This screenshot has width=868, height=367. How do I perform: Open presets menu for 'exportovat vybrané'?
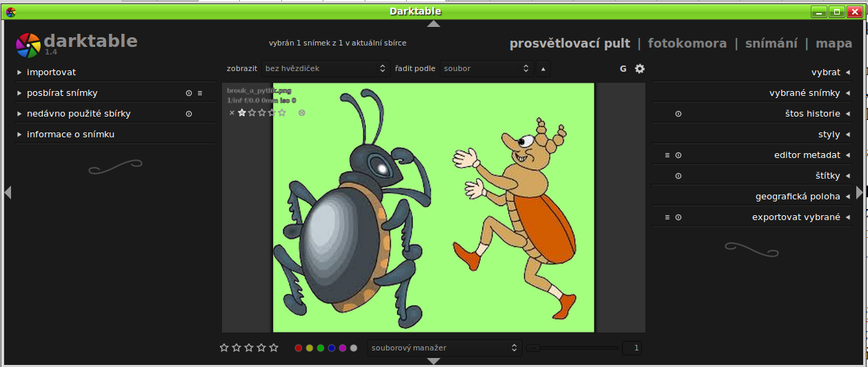pos(667,217)
